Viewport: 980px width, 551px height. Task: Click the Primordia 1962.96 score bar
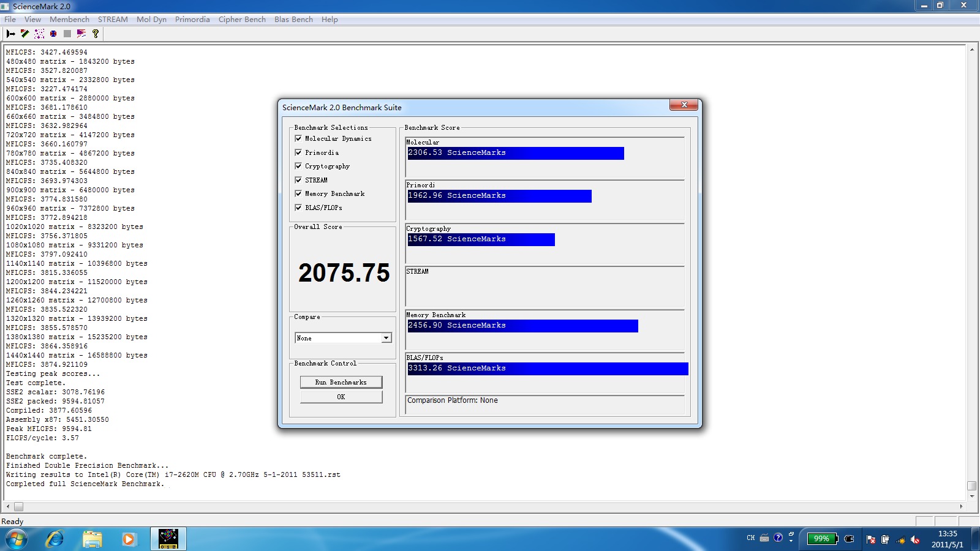[500, 196]
